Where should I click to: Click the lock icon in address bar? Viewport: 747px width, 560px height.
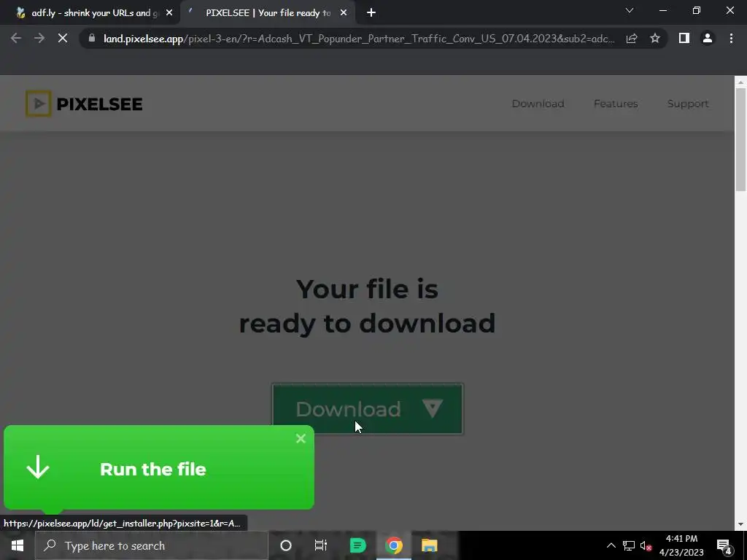point(92,38)
